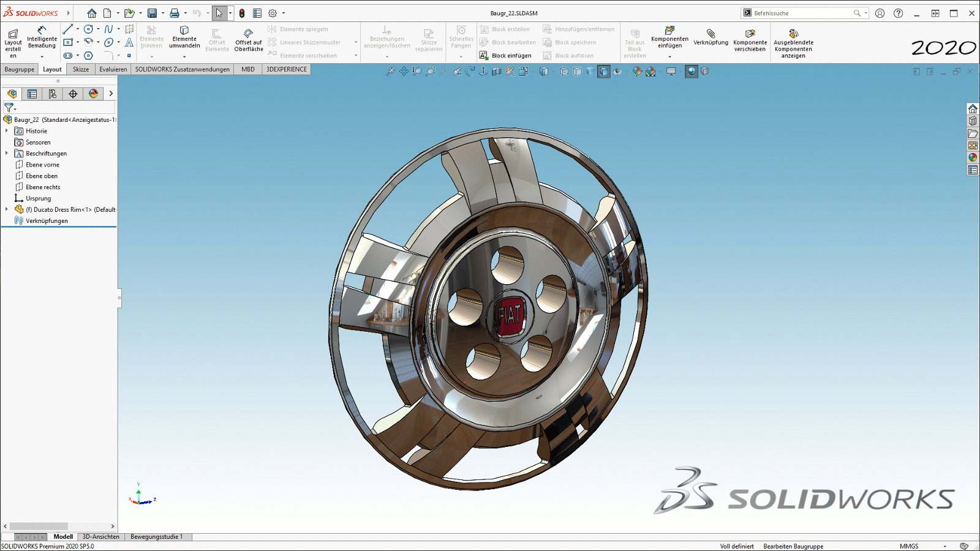
Task: Create a new document with the New icon
Action: [107, 13]
